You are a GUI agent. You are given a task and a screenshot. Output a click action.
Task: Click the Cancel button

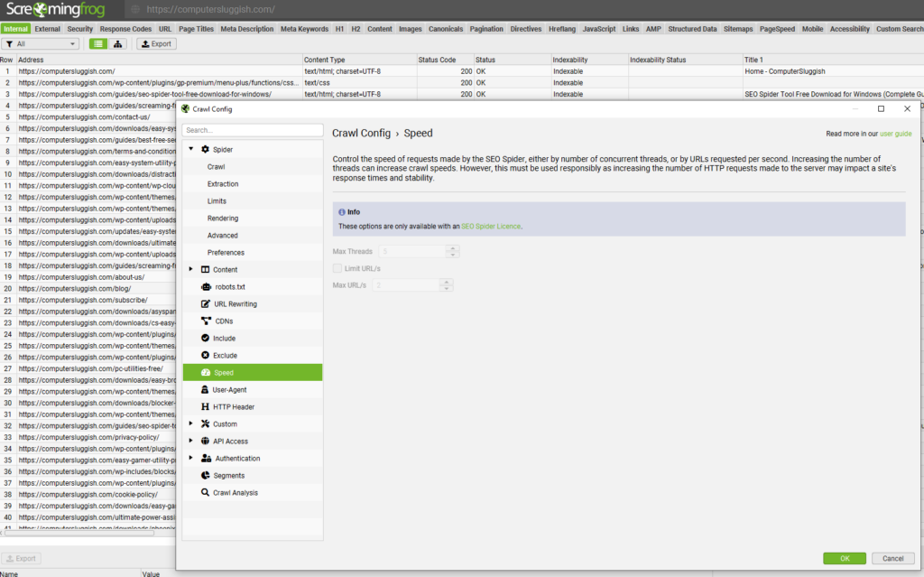(892, 558)
